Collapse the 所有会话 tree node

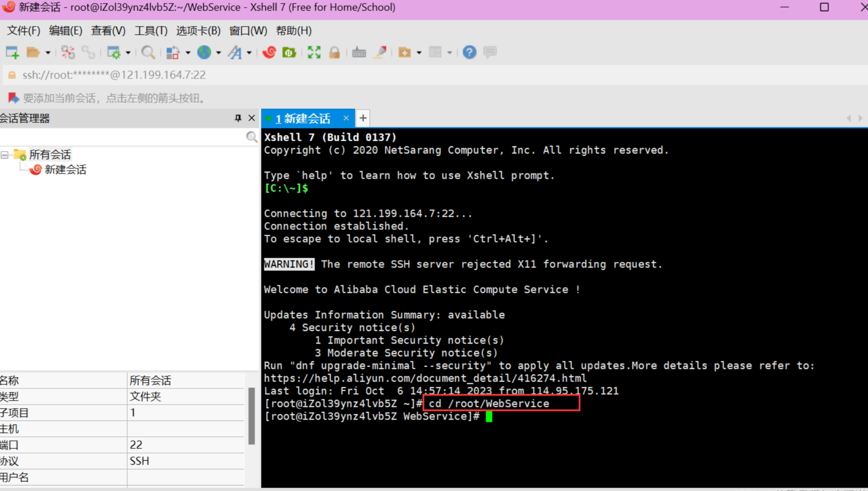[x=5, y=154]
